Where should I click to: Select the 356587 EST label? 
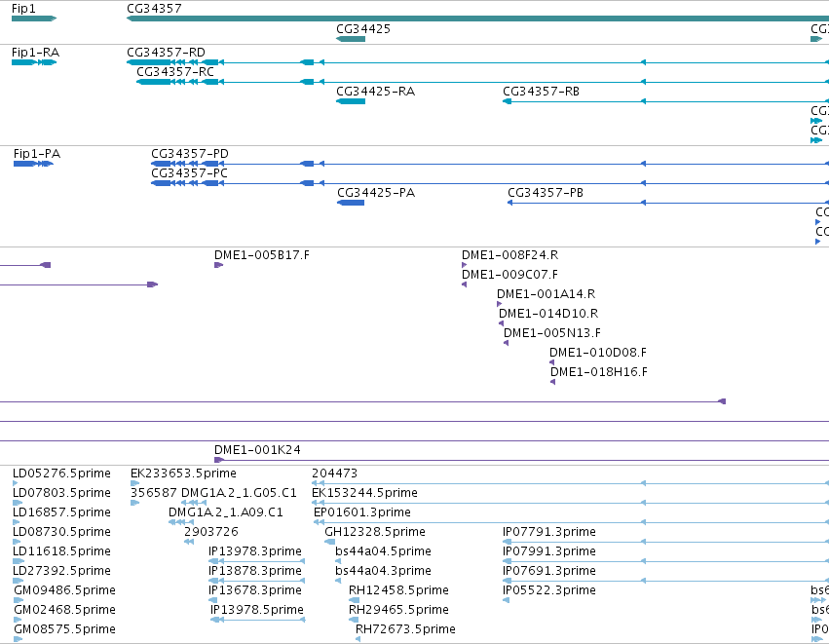[x=153, y=493]
